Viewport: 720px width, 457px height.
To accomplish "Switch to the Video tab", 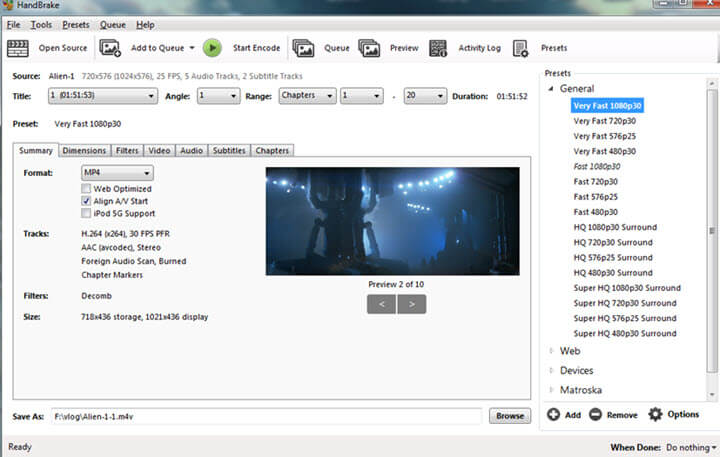I will [x=159, y=151].
